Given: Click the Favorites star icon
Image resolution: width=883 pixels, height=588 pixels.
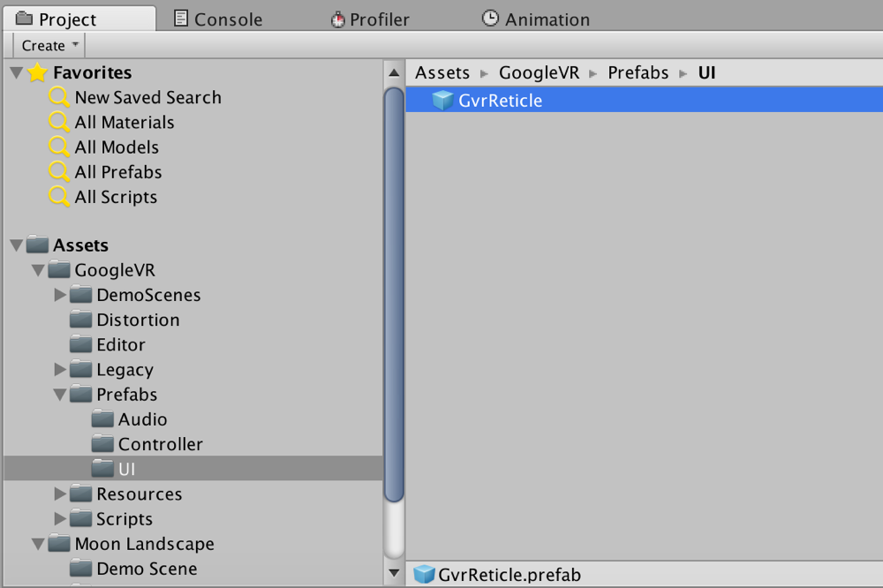Looking at the screenshot, I should [37, 72].
